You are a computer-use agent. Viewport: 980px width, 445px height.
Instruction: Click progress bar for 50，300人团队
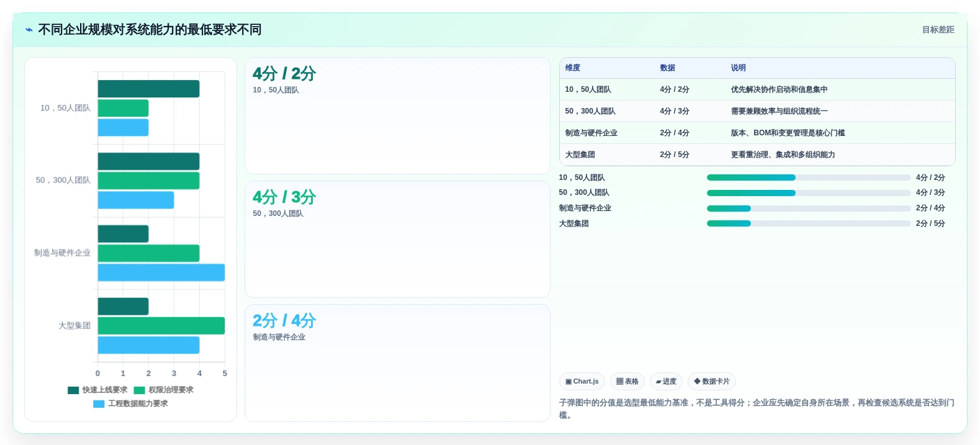click(809, 193)
